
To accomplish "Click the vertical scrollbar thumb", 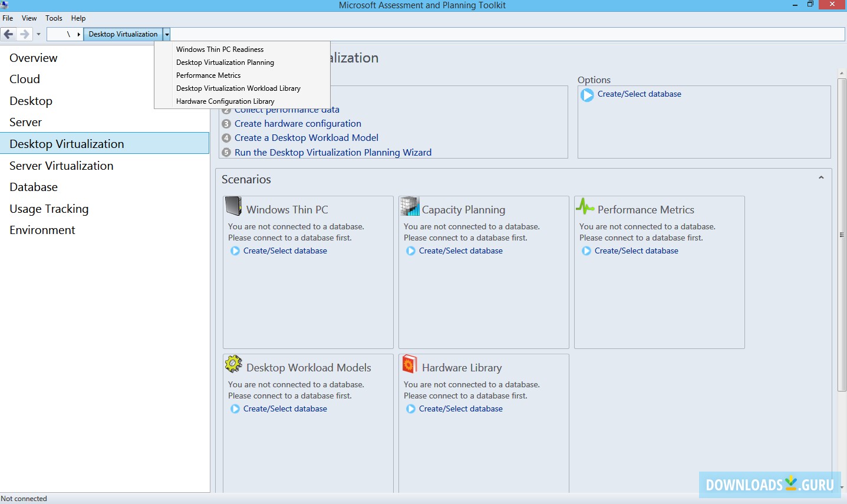I will tap(842, 235).
